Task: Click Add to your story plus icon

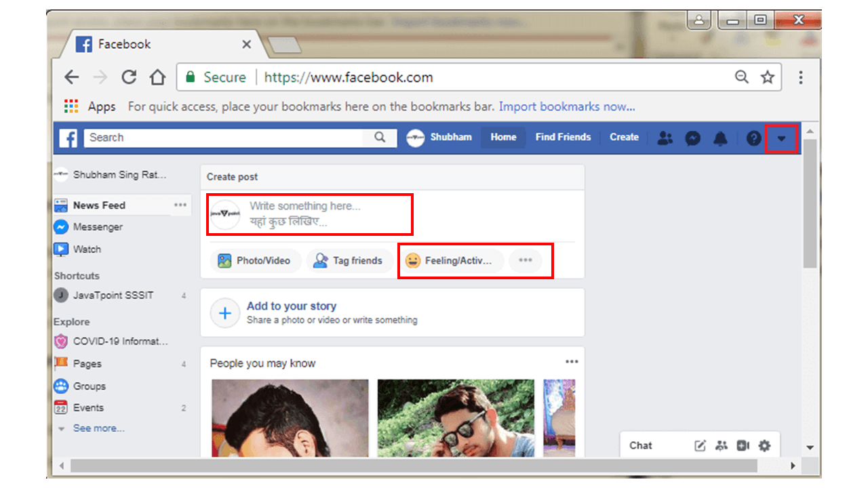Action: [225, 313]
